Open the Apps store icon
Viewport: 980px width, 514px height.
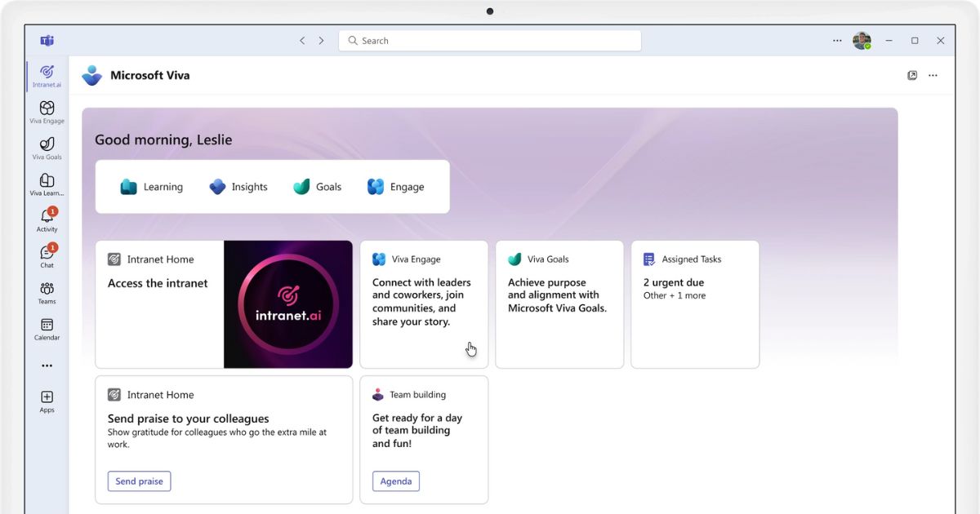47,401
